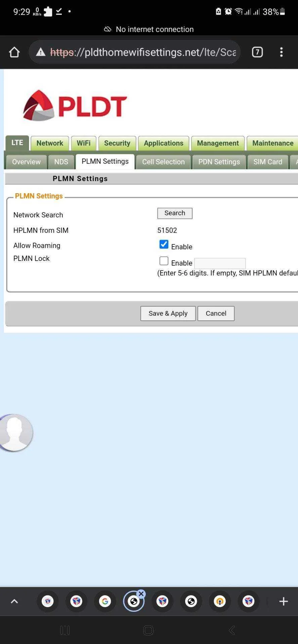This screenshot has width=298, height=644.
Task: Open the browser three-dot menu
Action: click(281, 52)
